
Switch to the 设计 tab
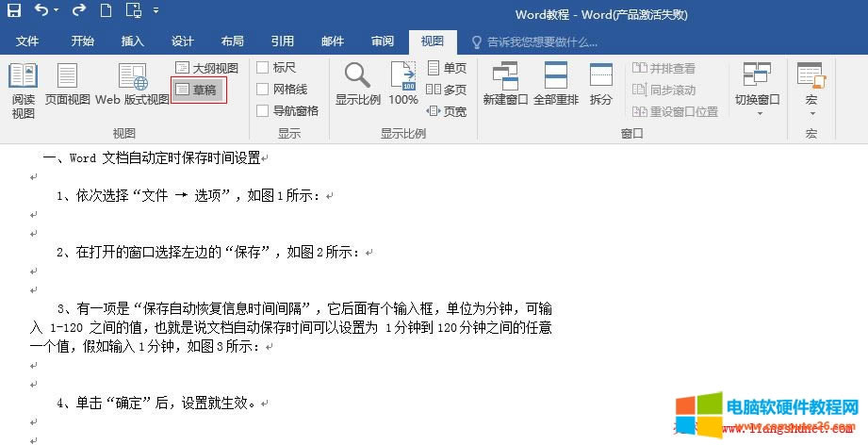[182, 41]
